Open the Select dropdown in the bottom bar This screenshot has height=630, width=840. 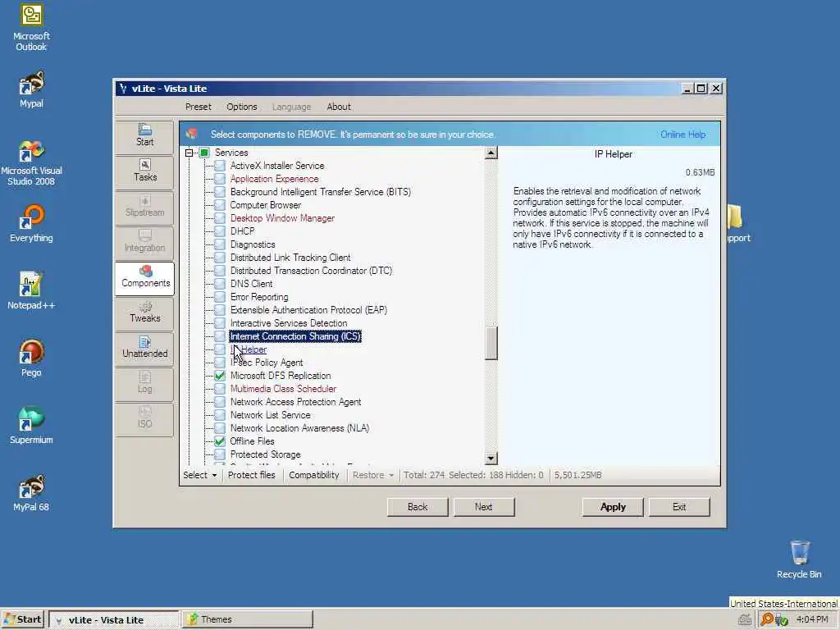tap(200, 475)
